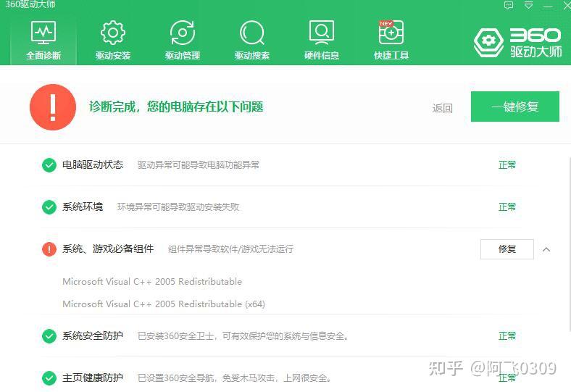Open the feedback message icon in title bar
The height and width of the screenshot is (392, 571).
click(x=509, y=5)
